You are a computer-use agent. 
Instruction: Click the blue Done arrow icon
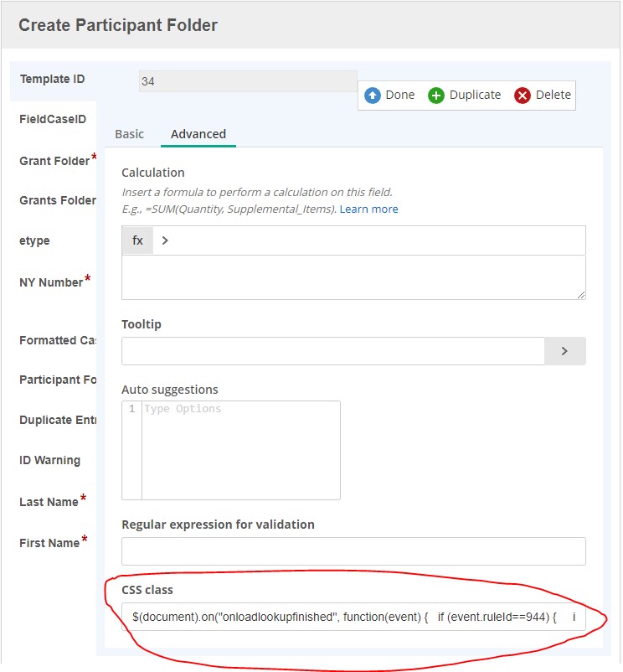[373, 96]
